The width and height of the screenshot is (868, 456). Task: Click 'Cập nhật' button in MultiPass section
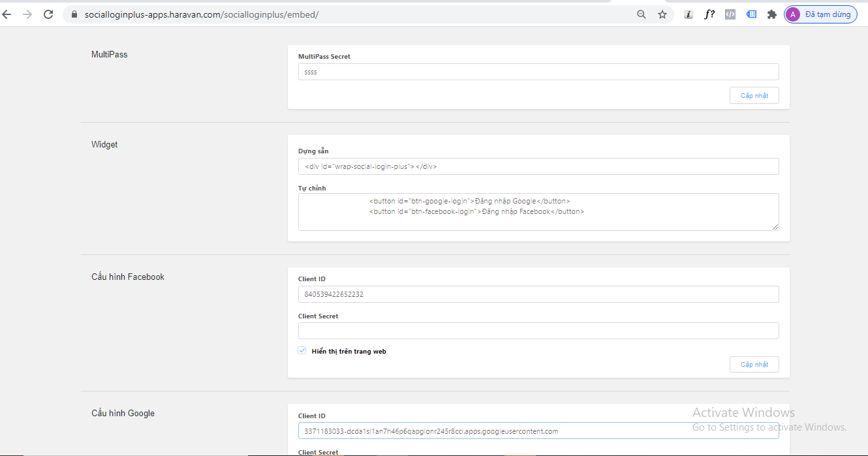(x=754, y=96)
